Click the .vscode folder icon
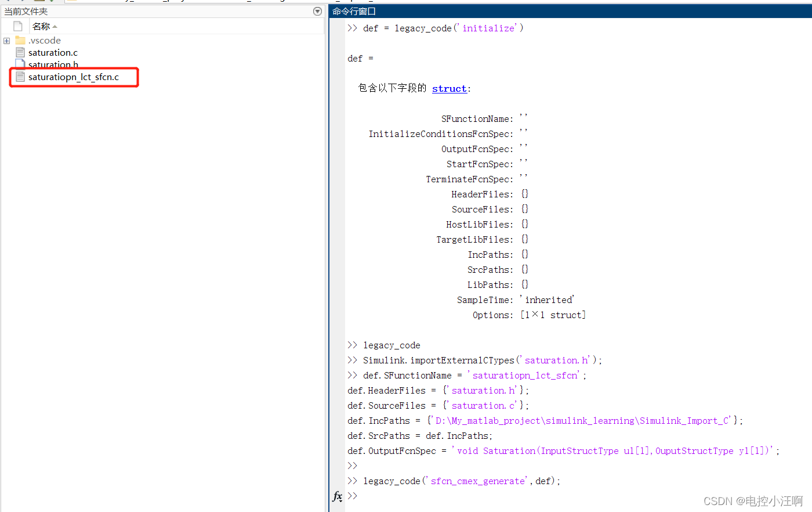812x512 pixels. pos(19,40)
